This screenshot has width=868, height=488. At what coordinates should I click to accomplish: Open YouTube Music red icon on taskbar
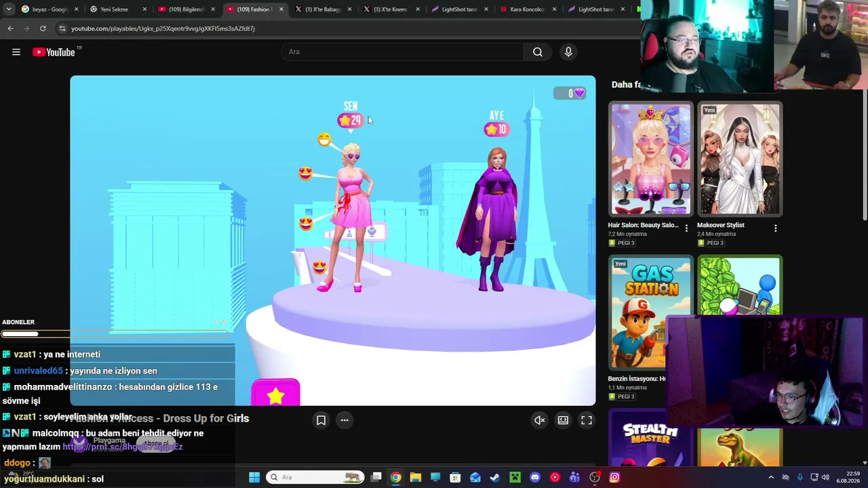pyautogui.click(x=555, y=477)
